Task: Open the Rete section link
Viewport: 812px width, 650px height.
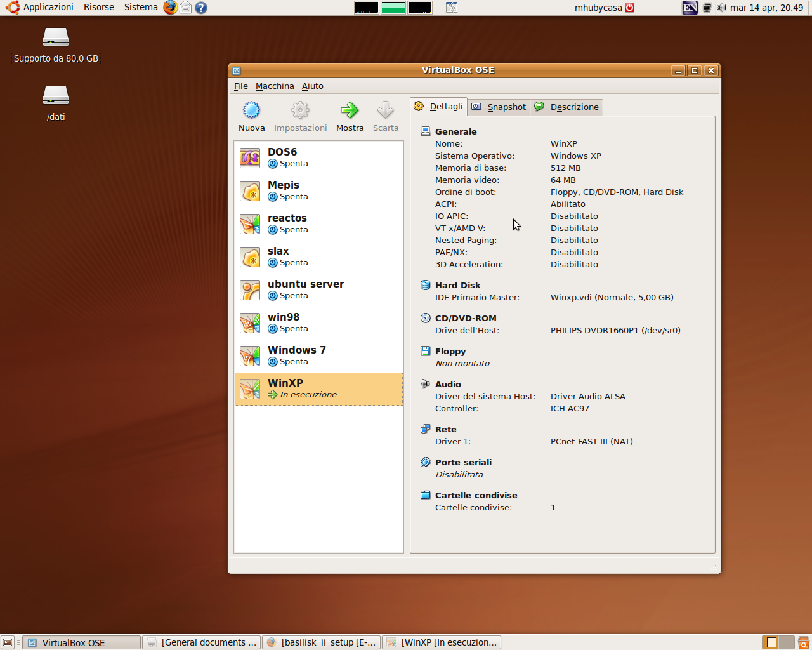Action: tap(446, 429)
